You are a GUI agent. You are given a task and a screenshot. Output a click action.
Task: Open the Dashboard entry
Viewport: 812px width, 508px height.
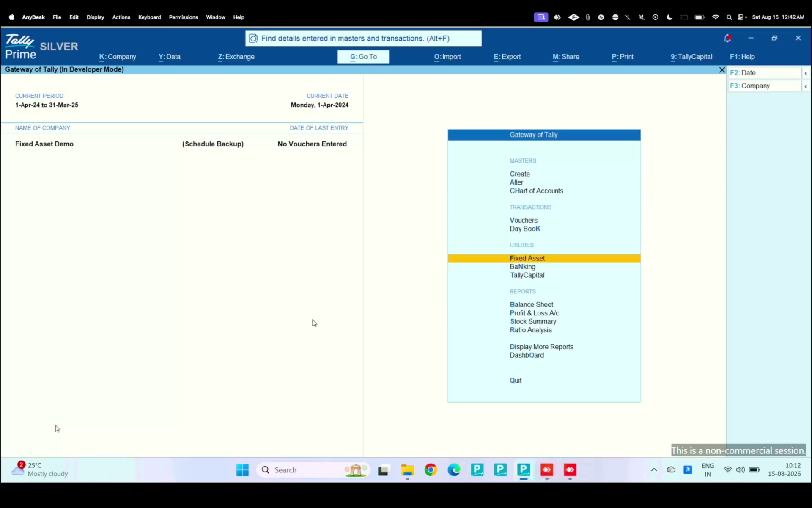tap(527, 355)
